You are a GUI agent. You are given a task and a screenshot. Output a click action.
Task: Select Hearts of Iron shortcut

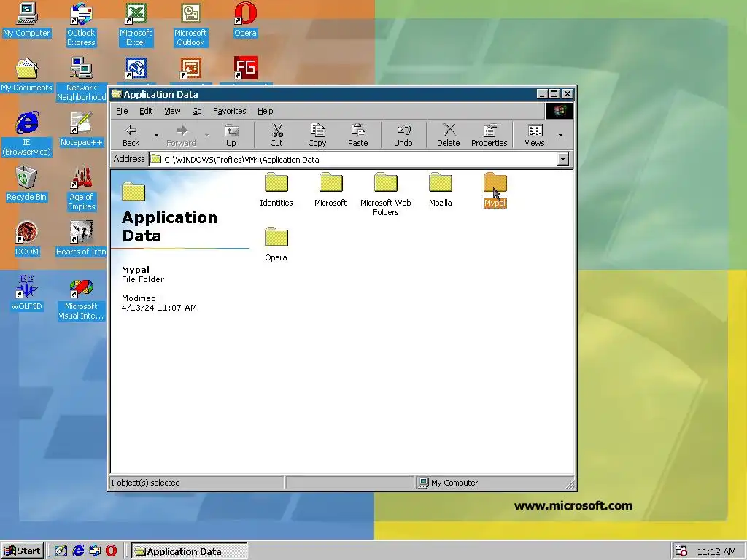coord(81,239)
